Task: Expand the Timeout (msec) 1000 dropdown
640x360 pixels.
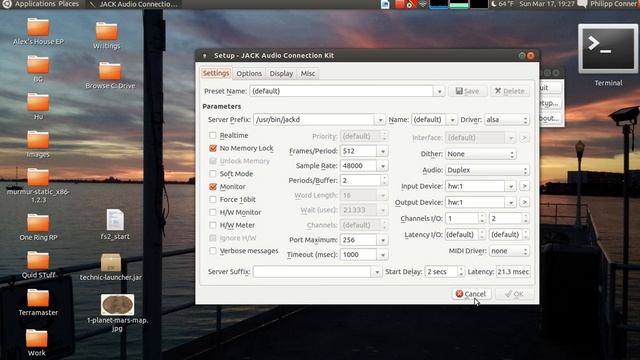Action: [382, 255]
